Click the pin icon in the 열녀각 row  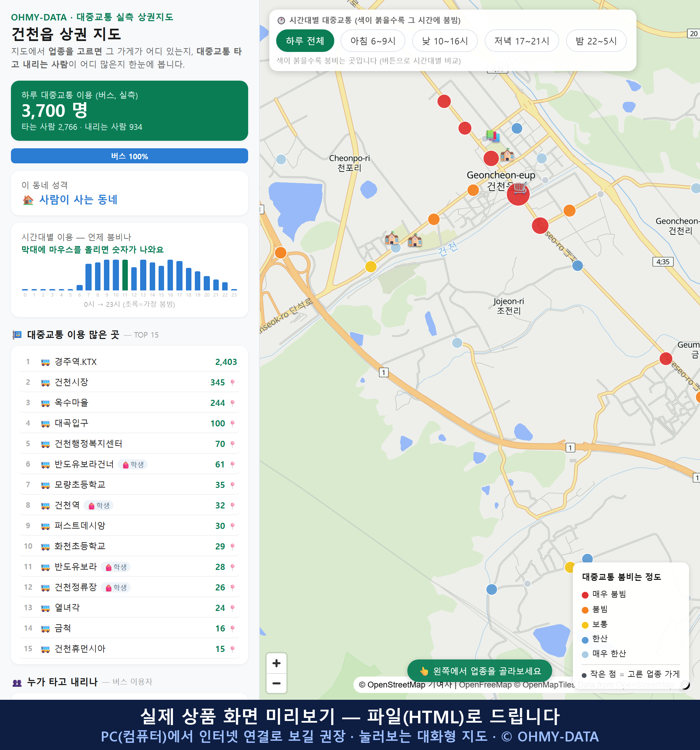232,608
